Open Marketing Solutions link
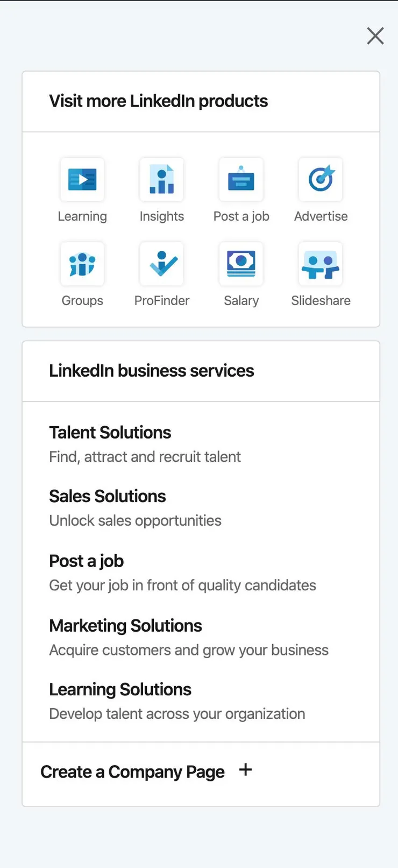Screen dimensions: 398x868 126,626
